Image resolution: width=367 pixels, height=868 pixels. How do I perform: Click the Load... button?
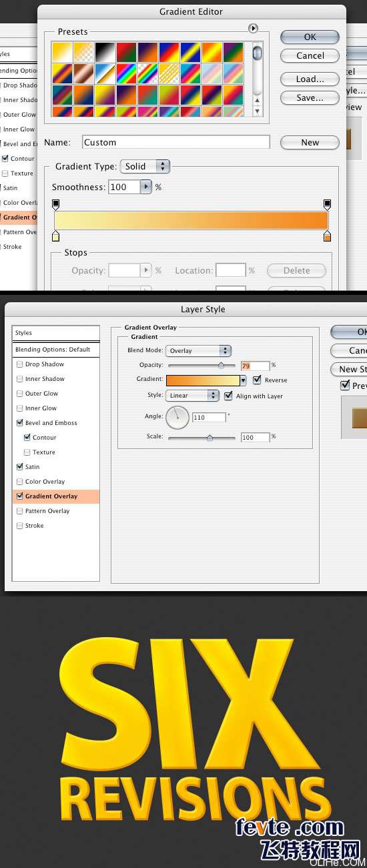click(x=310, y=79)
